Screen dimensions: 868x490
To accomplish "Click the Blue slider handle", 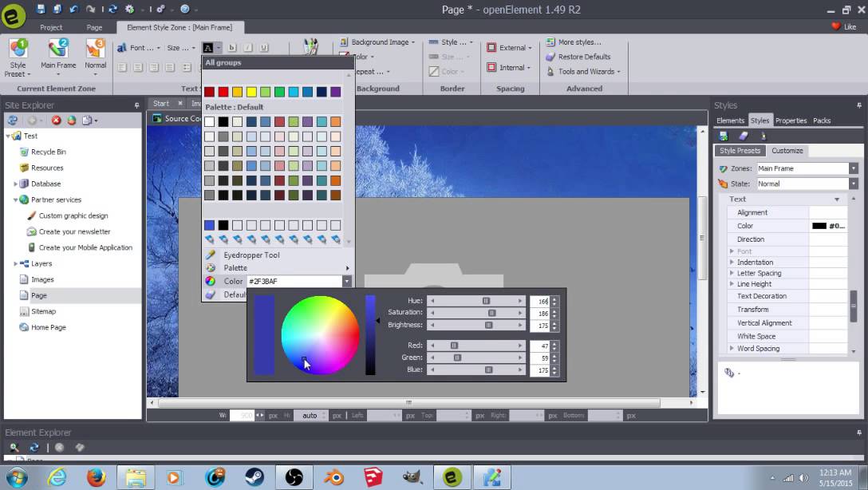I will (x=489, y=369).
